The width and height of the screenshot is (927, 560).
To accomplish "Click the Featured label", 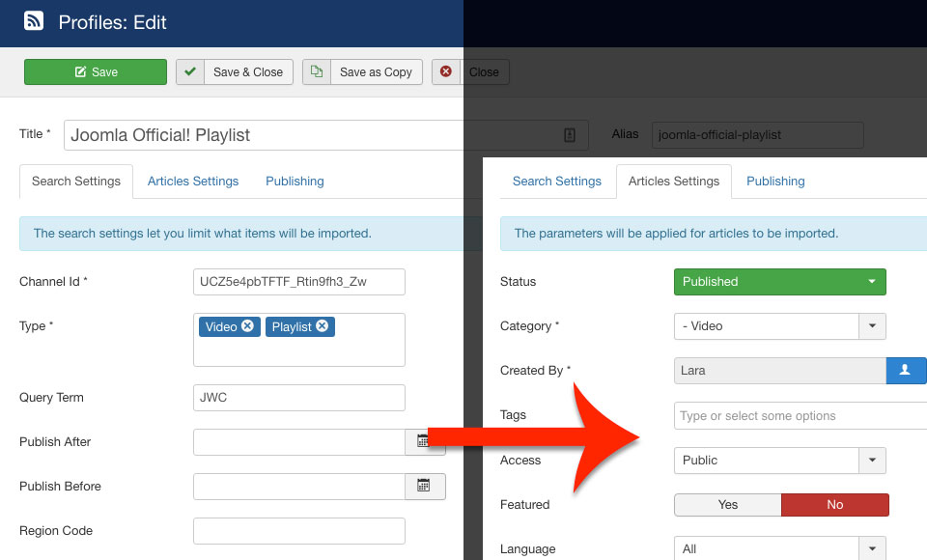I will click(x=525, y=505).
